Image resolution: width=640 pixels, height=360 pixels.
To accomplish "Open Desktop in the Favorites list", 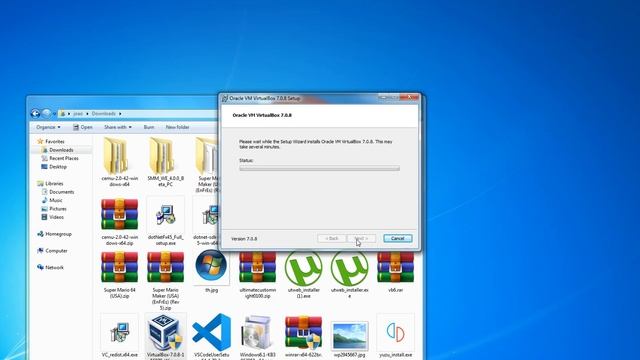I will [x=58, y=167].
